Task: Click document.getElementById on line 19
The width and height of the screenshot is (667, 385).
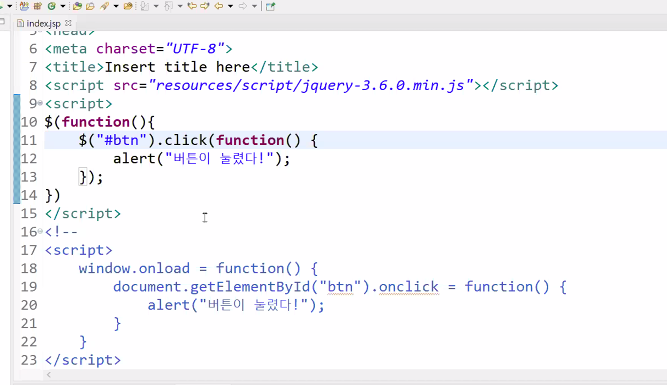Action: [211, 286]
